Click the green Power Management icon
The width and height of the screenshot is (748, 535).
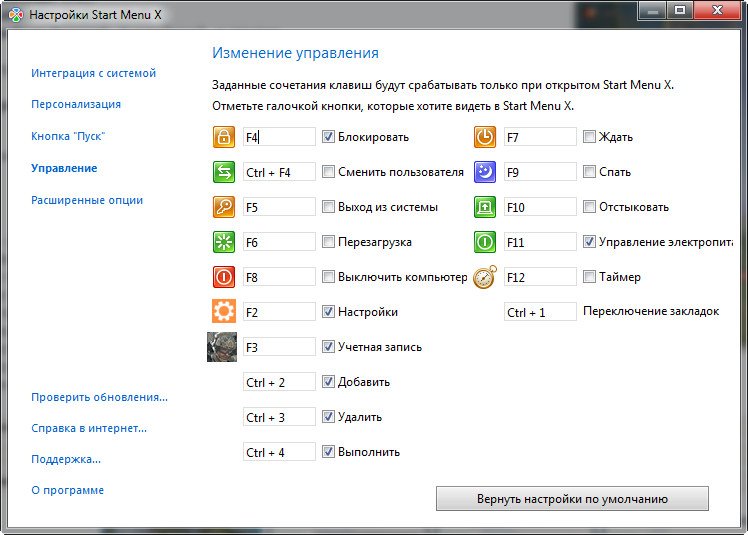[485, 242]
